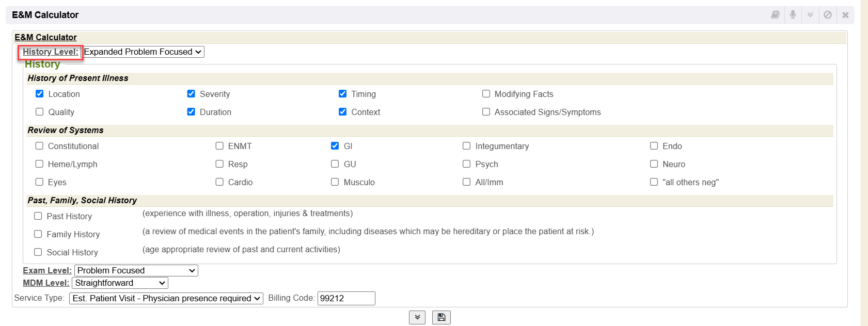Image resolution: width=868 pixels, height=326 pixels.
Task: Click the double-chevron button beside the save button
Action: (x=417, y=317)
